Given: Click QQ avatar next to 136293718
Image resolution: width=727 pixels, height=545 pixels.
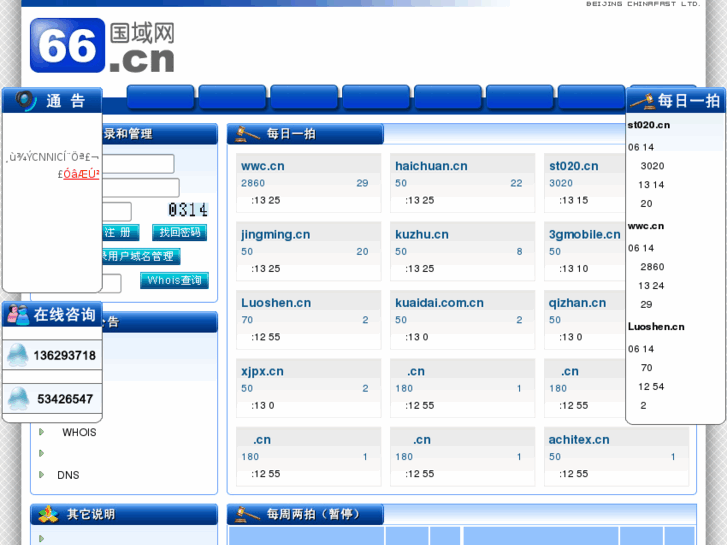Looking at the screenshot, I should pos(18,355).
